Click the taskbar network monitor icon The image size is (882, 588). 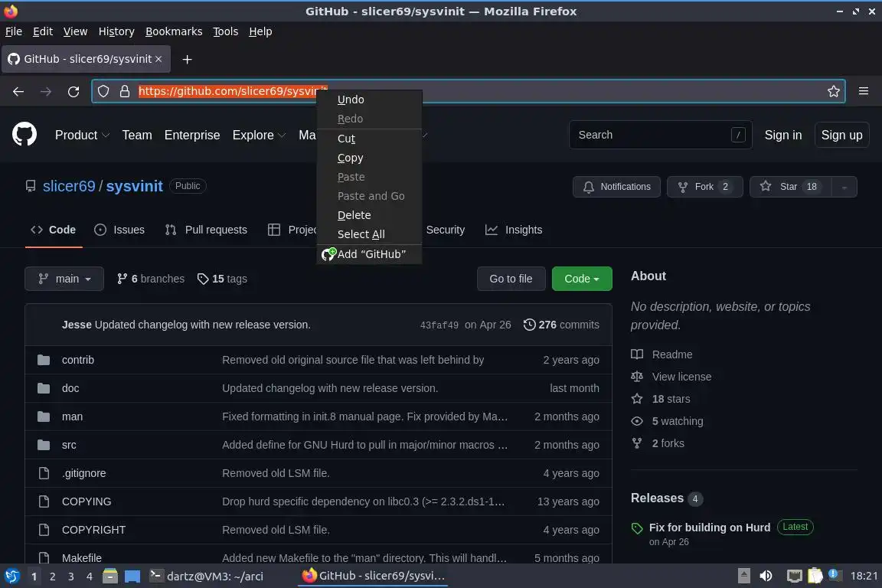794,577
